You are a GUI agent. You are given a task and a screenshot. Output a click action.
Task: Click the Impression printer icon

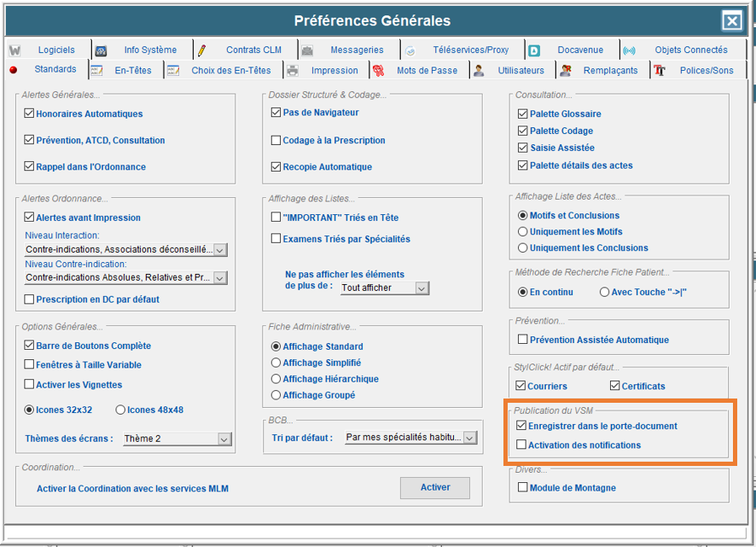[293, 71]
